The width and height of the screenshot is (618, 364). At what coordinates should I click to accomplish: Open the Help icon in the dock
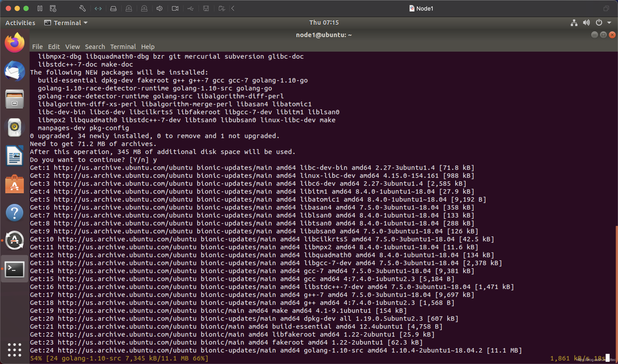(15, 213)
